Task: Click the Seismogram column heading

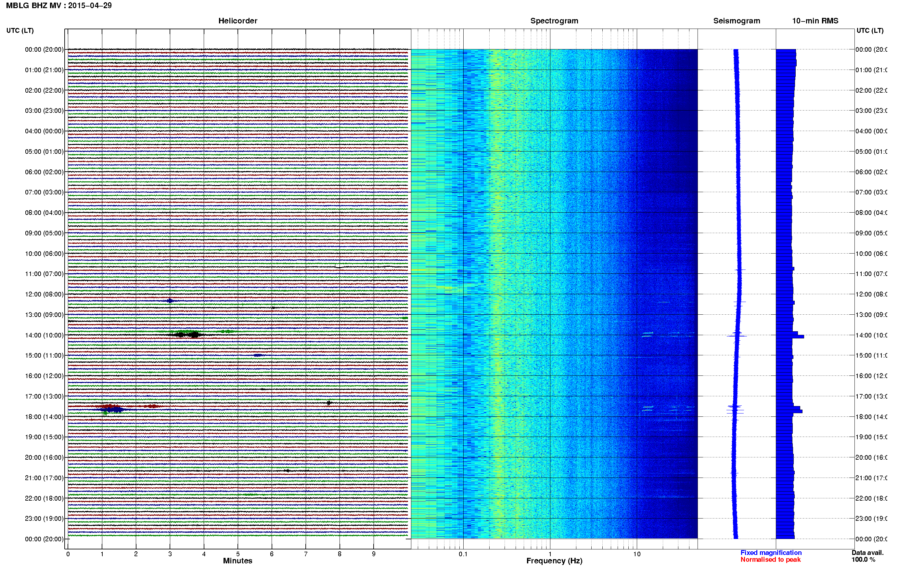Action: 737,21
